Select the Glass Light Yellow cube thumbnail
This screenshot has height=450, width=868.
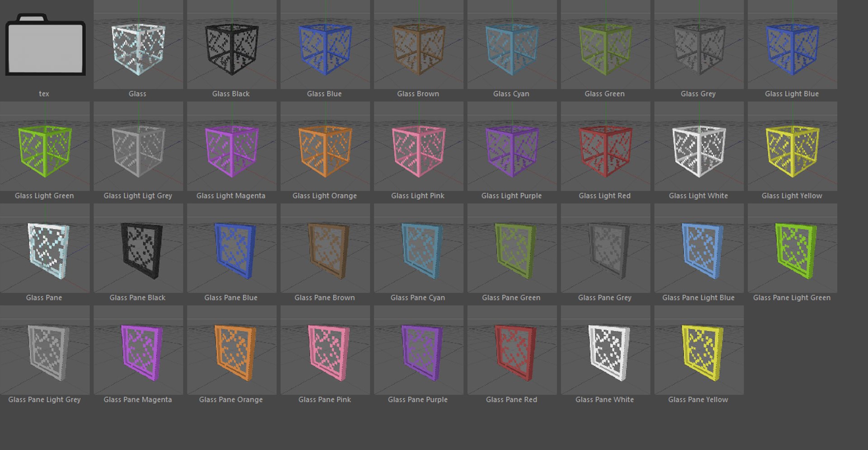point(793,146)
